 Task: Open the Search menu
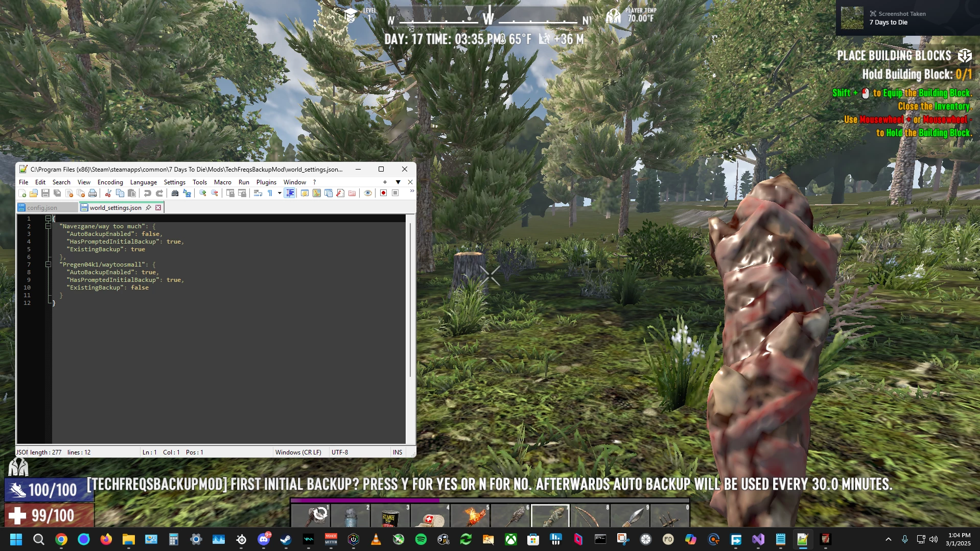(61, 182)
